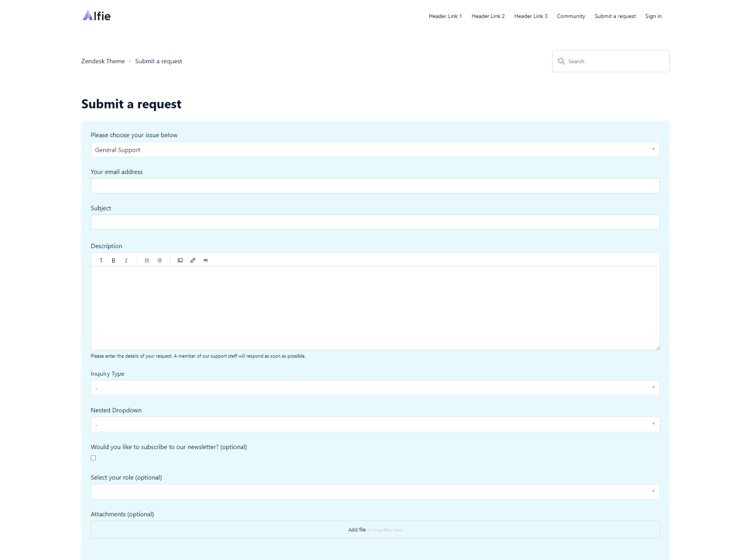The height and width of the screenshot is (560, 751).
Task: Open the General Support issue dropdown
Action: coord(375,150)
